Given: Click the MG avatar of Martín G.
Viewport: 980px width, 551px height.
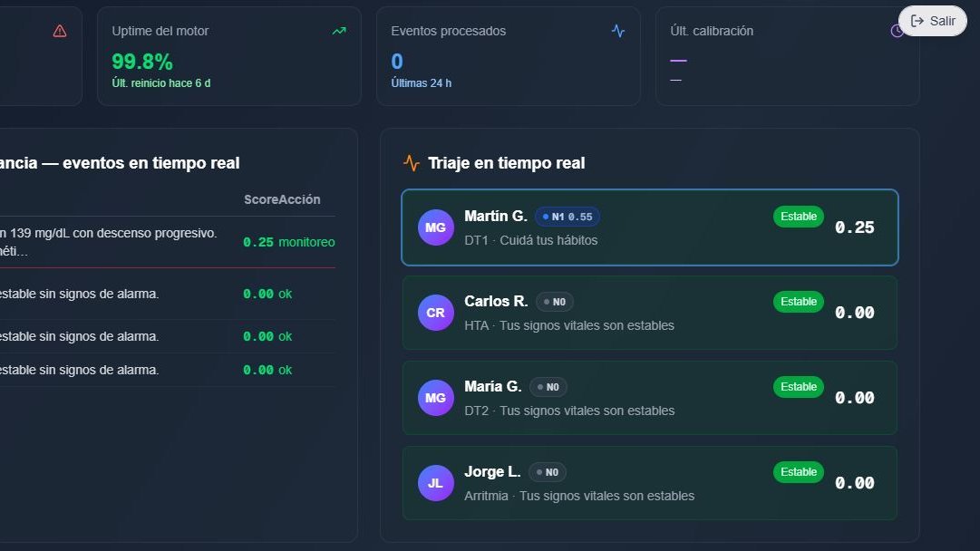Looking at the screenshot, I should [436, 227].
